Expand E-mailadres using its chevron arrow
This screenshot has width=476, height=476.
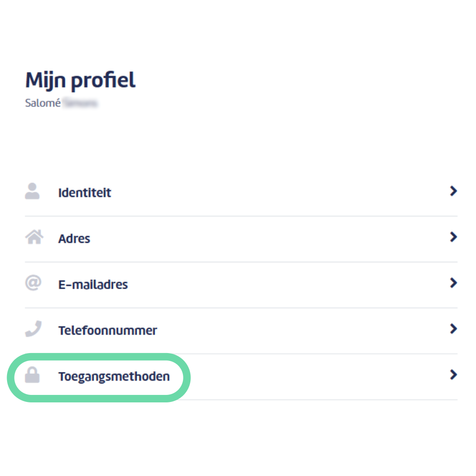pyautogui.click(x=453, y=283)
